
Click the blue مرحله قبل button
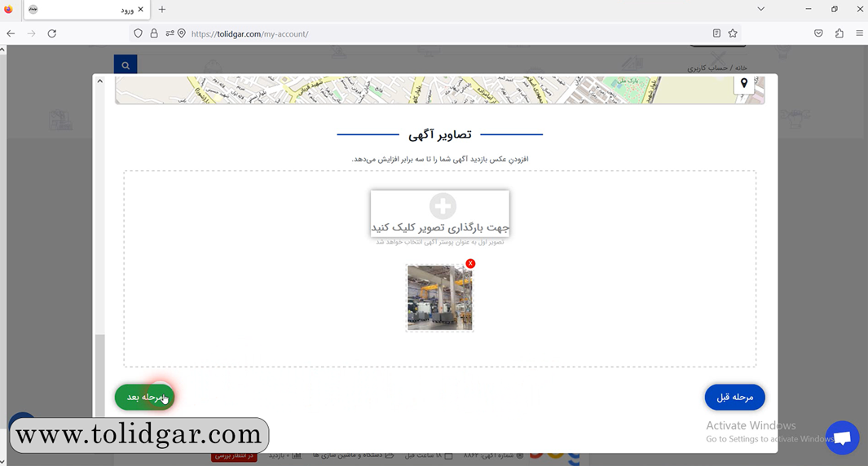(734, 398)
